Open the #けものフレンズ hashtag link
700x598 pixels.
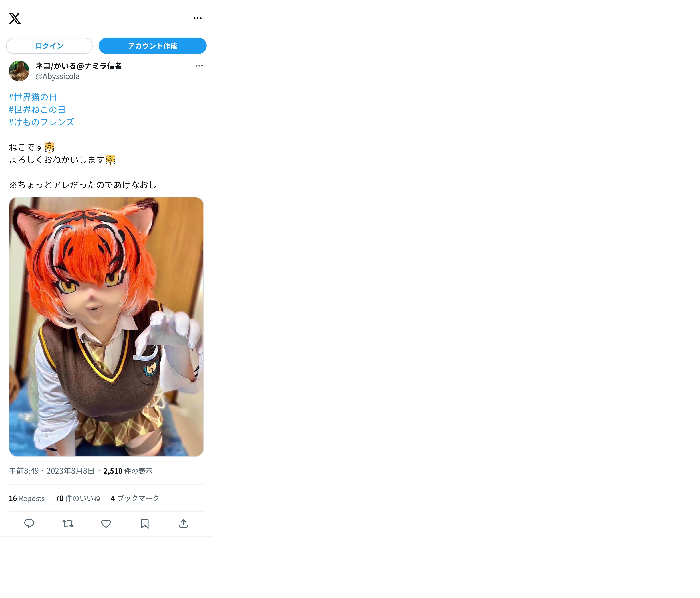click(x=41, y=122)
